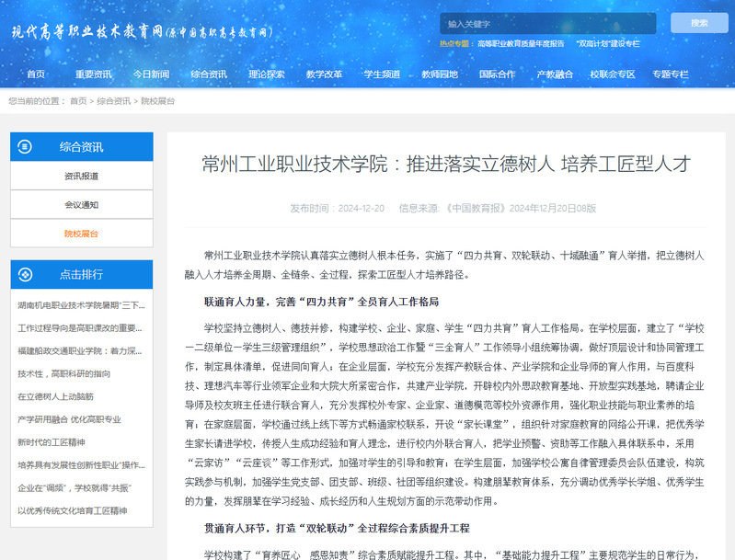This screenshot has width=735, height=560.
Task: Open the 首页 navigation menu item
Action: pyautogui.click(x=36, y=74)
